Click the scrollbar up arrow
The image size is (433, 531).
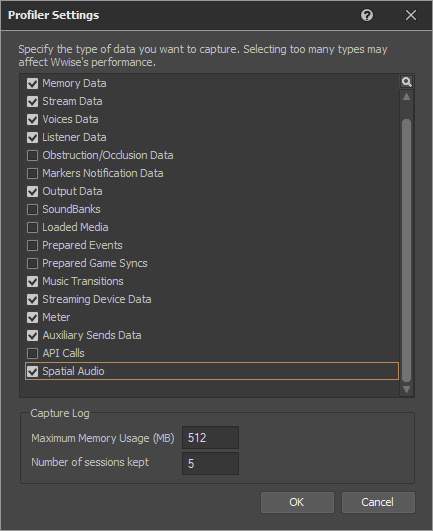[407, 97]
